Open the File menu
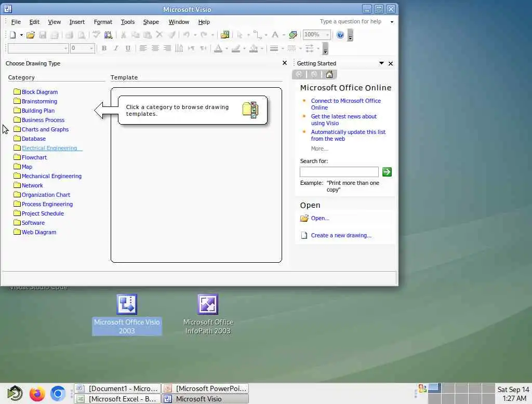The width and height of the screenshot is (532, 404). tap(16, 22)
